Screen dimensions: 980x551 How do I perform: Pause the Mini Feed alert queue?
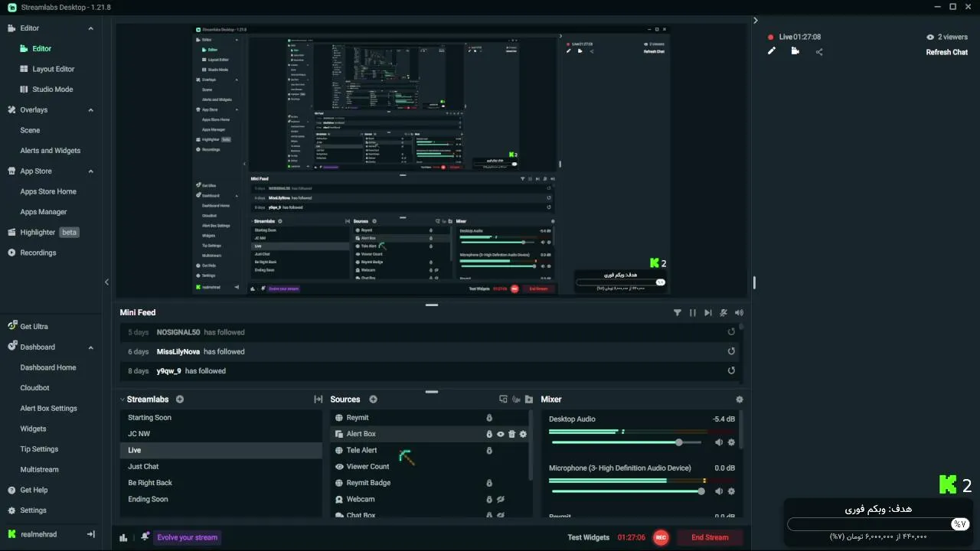click(x=693, y=312)
